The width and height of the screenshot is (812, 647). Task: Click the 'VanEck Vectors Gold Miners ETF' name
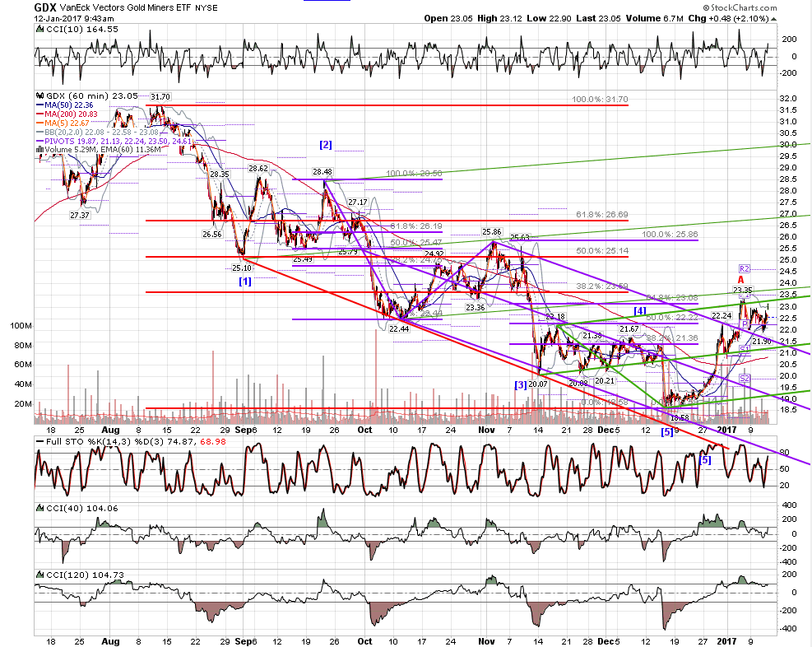point(125,7)
